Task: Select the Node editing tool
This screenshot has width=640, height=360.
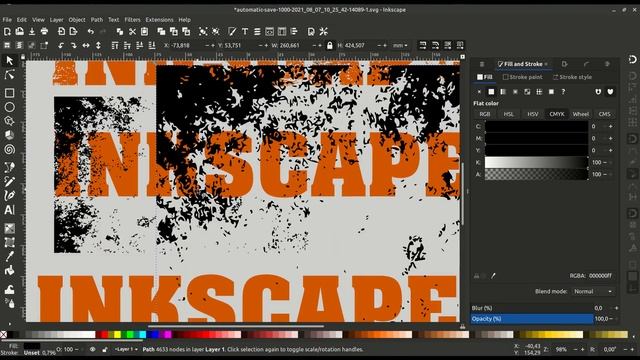Action: click(x=9, y=75)
